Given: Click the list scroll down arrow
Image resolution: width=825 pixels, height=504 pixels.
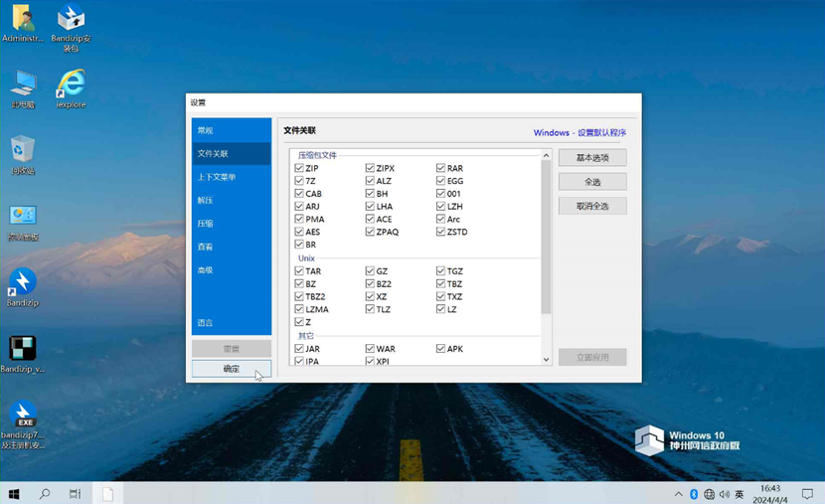Looking at the screenshot, I should tap(546, 359).
